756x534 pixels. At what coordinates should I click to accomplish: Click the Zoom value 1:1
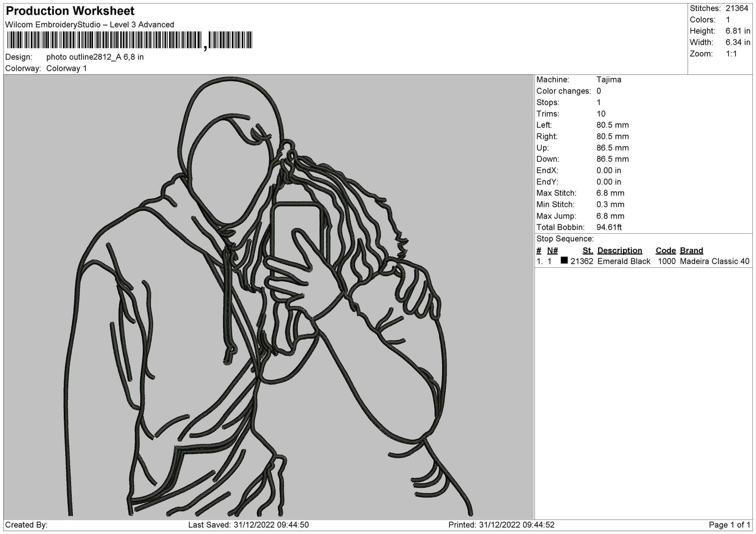click(731, 54)
